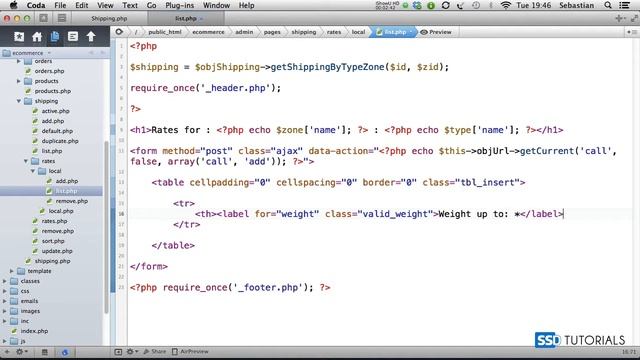Click the editor split pane icon

pyautogui.click(x=118, y=351)
